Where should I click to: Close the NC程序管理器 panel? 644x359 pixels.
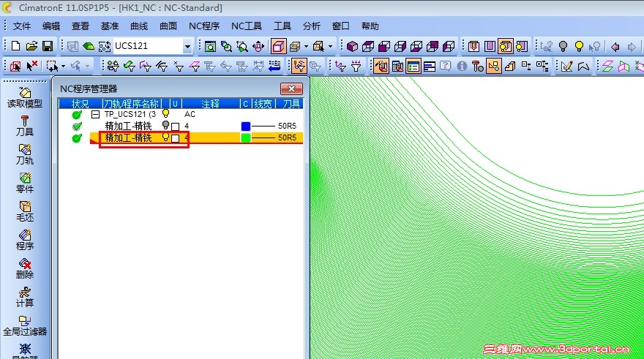click(291, 88)
